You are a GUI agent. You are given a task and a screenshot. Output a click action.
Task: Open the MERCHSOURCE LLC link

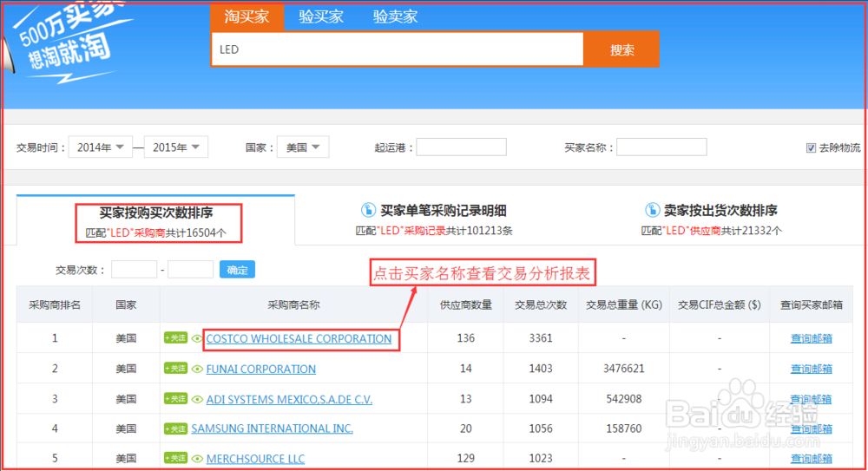255,459
